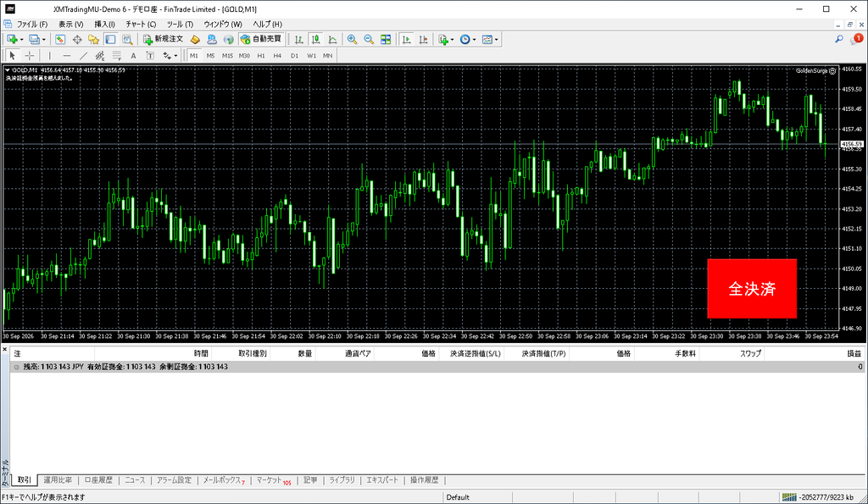Open the Strategy Tester magnifier icon
The height and width of the screenshot is (504, 868).
click(127, 39)
